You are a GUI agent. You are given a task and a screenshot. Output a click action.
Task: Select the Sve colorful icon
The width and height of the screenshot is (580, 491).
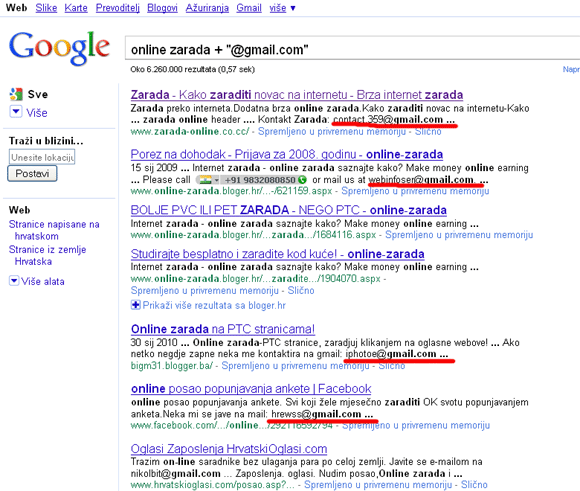[16, 94]
